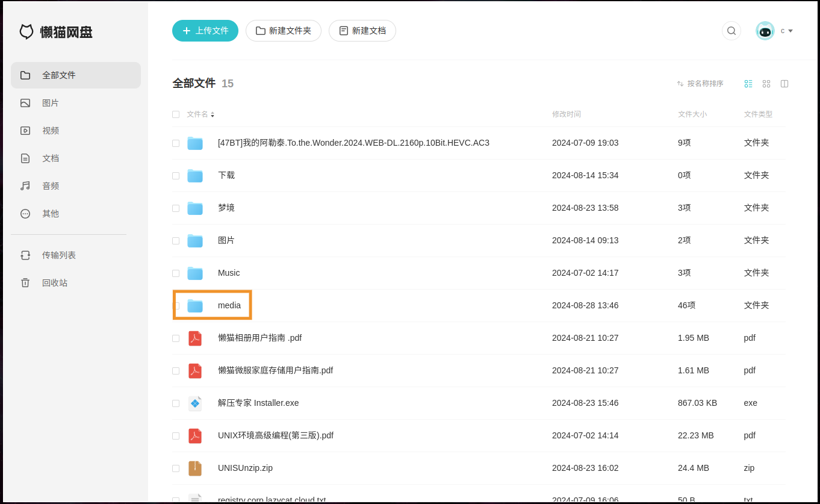
Task: Click PDF icon of UNIX环境高级编程
Action: point(195,435)
